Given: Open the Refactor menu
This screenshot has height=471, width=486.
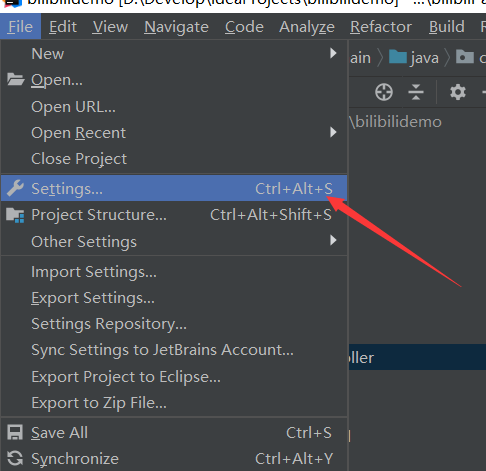Looking at the screenshot, I should [381, 27].
